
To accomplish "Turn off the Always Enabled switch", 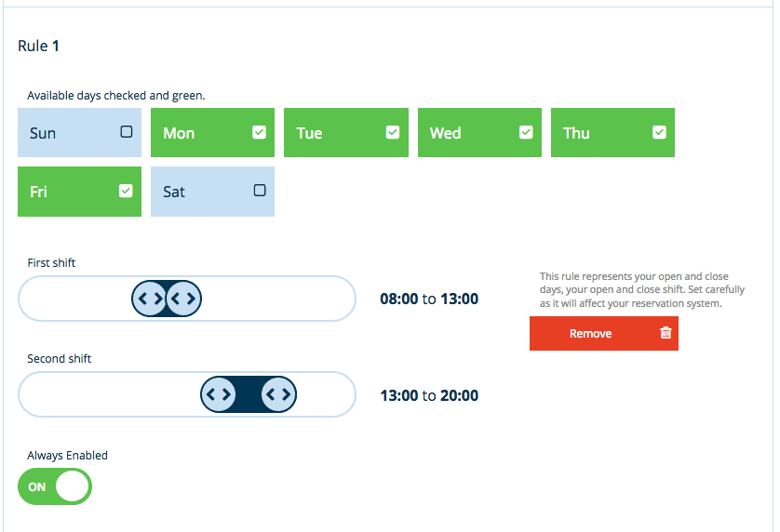I will coord(55,486).
